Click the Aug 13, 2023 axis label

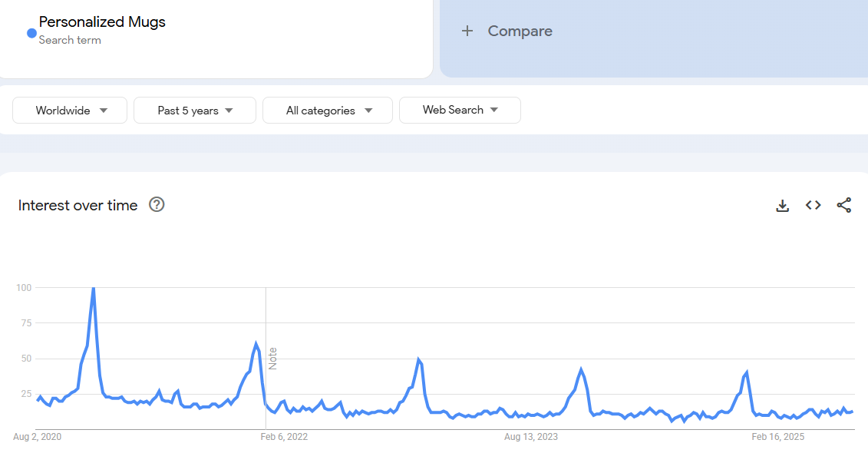coord(531,437)
